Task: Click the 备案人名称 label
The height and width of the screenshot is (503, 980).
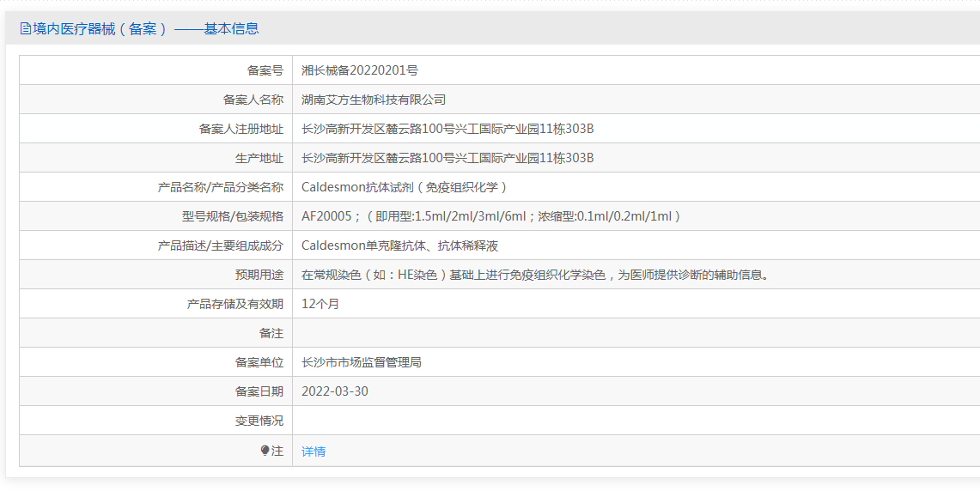Action: pyautogui.click(x=253, y=100)
